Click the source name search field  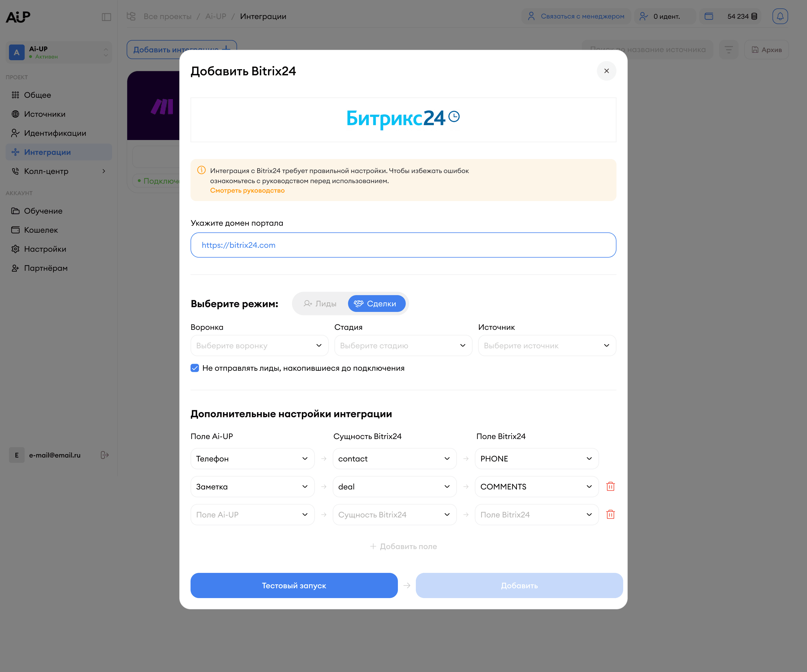click(647, 50)
